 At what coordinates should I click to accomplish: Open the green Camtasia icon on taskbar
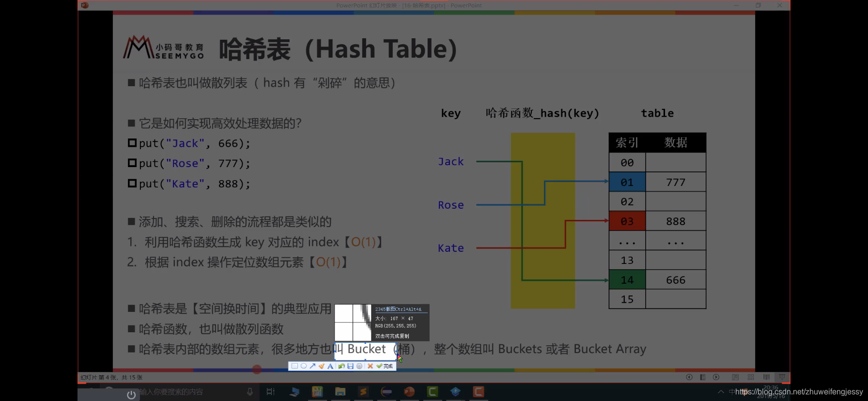click(x=433, y=392)
